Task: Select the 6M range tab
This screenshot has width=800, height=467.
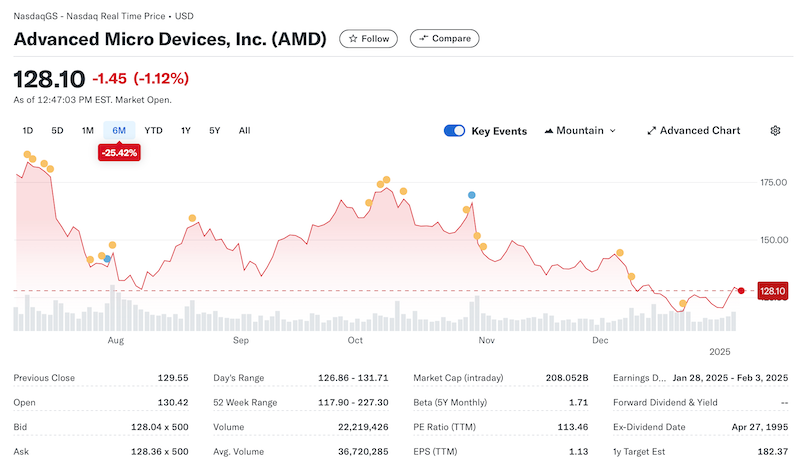Action: [119, 131]
